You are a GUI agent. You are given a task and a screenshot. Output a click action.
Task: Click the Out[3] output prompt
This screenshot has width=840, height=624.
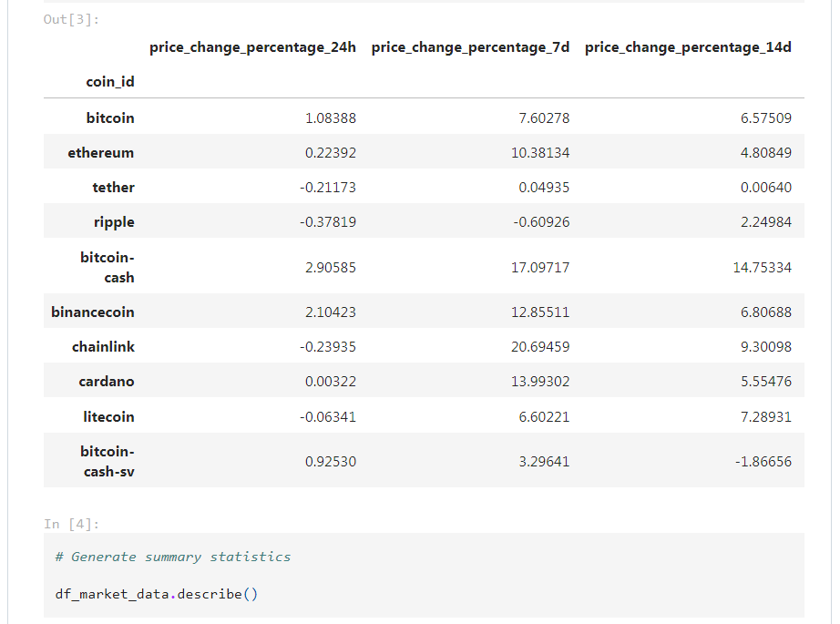point(71,20)
